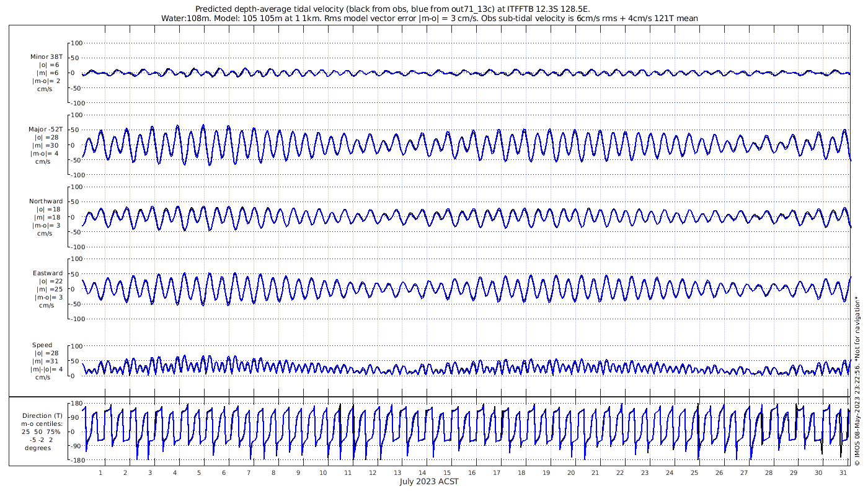Viewport: 868px width, 496px height.
Task: Select the 'Major -52T' panel label
Action: click(46, 130)
